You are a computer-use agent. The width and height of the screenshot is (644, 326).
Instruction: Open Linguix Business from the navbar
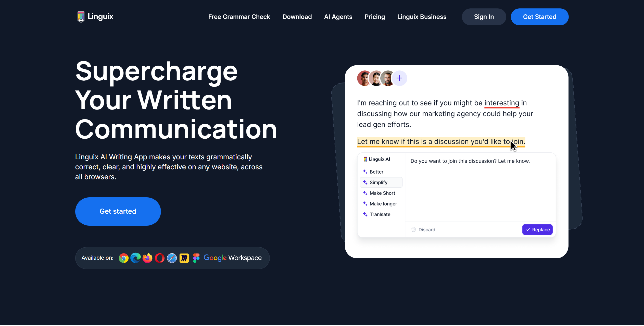(422, 17)
